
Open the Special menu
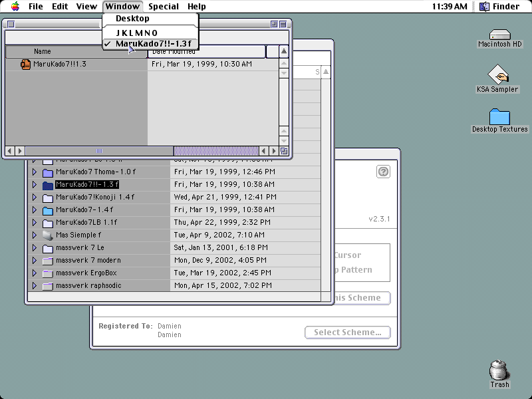tap(163, 7)
